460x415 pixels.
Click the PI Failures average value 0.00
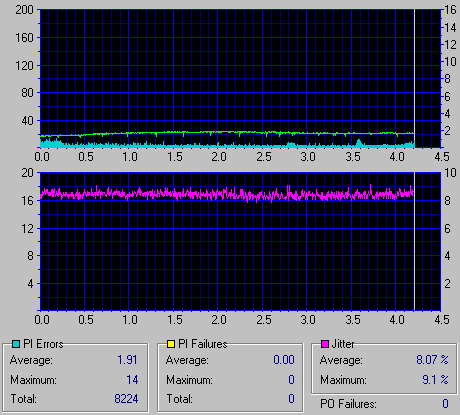[x=284, y=360]
